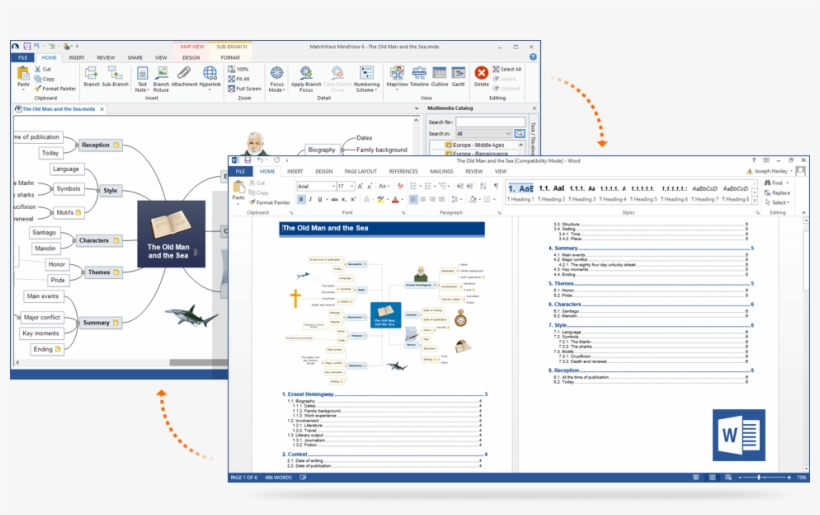This screenshot has width=820, height=515.
Task: Click the Branch icon in MindView ribbon
Action: [91, 76]
